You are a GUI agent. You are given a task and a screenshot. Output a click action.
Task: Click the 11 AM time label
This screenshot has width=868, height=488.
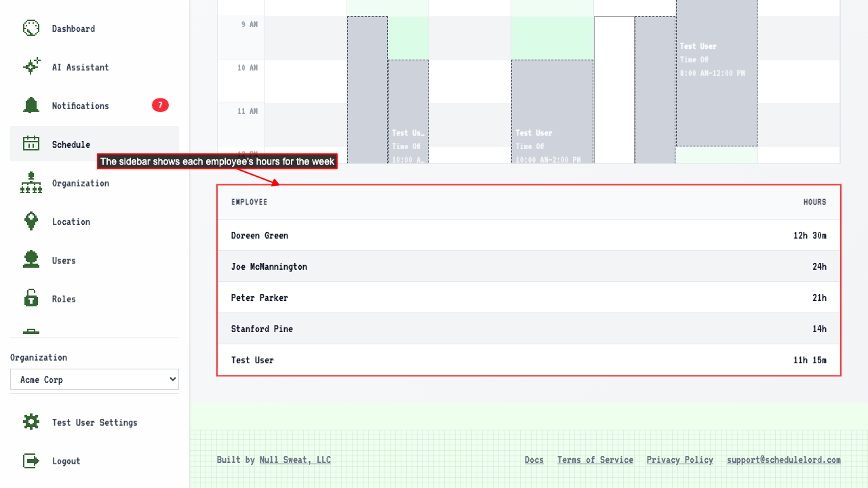tap(248, 111)
